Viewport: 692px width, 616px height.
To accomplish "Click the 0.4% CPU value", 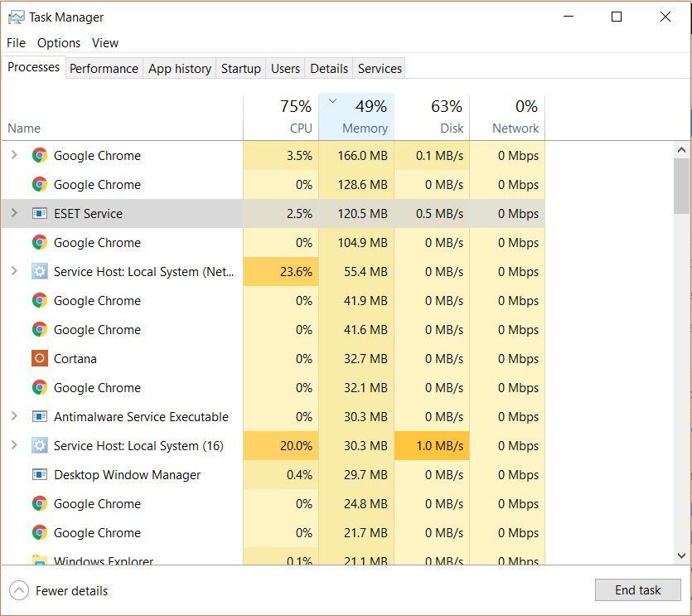I will pyautogui.click(x=299, y=475).
